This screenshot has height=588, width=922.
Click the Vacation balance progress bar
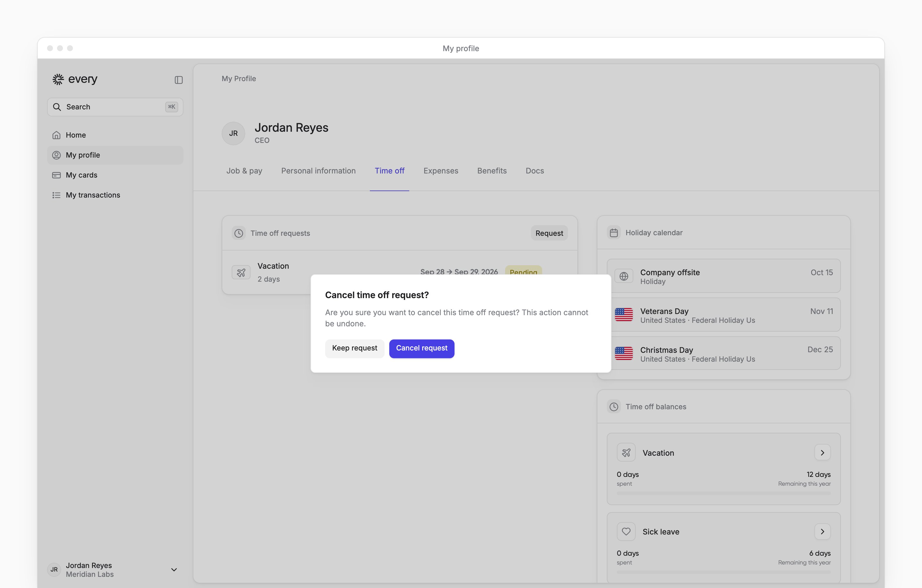click(x=724, y=493)
